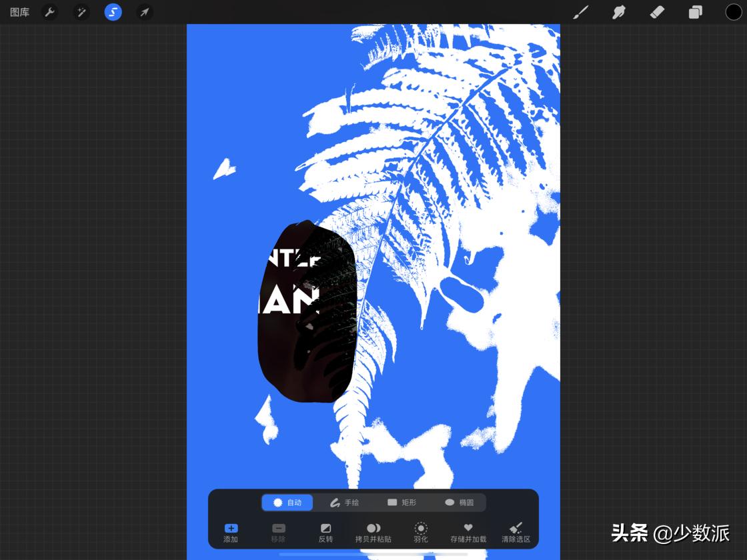
Task: Invert the selection with 反转
Action: click(325, 531)
